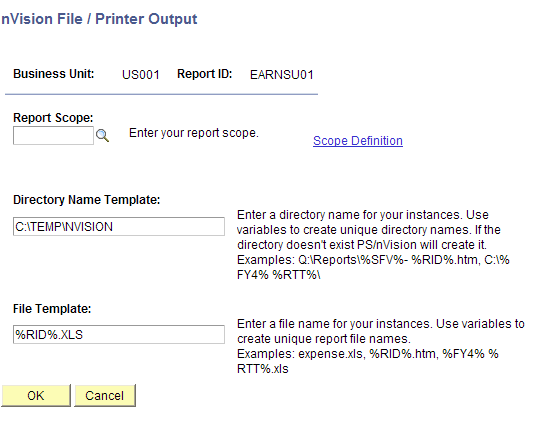Click the Directory Name Template label
Viewport: 548px width, 421px height.
(87, 200)
